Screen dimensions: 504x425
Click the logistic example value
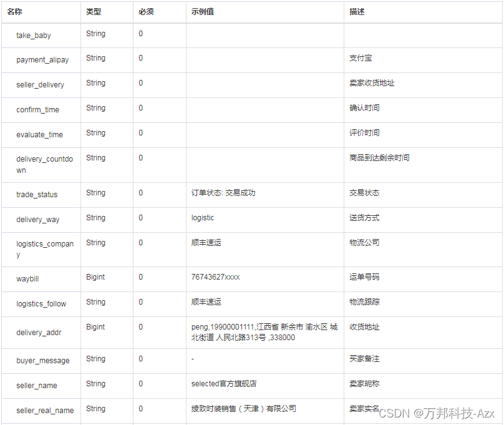point(203,218)
